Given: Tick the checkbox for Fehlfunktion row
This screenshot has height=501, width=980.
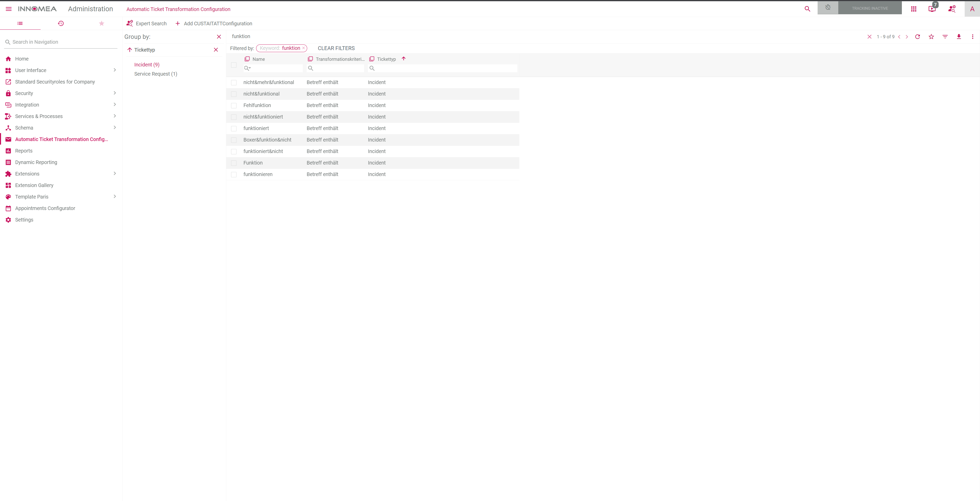Looking at the screenshot, I should pos(234,106).
